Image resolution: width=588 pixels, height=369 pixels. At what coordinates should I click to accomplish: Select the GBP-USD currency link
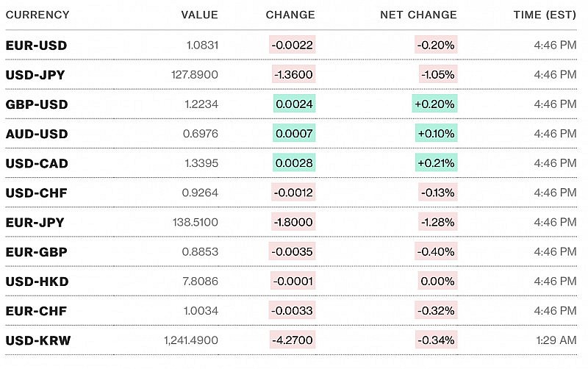(x=37, y=104)
